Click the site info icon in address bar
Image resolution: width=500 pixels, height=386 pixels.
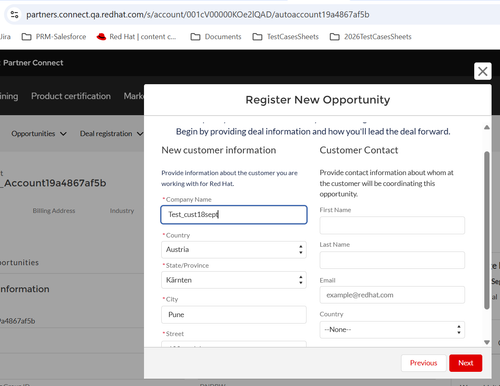pos(14,15)
